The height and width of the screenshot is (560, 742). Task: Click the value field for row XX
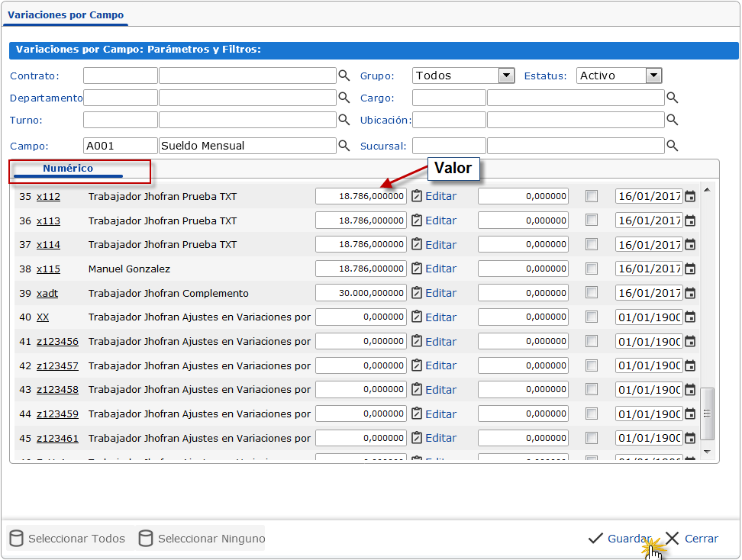click(x=361, y=317)
